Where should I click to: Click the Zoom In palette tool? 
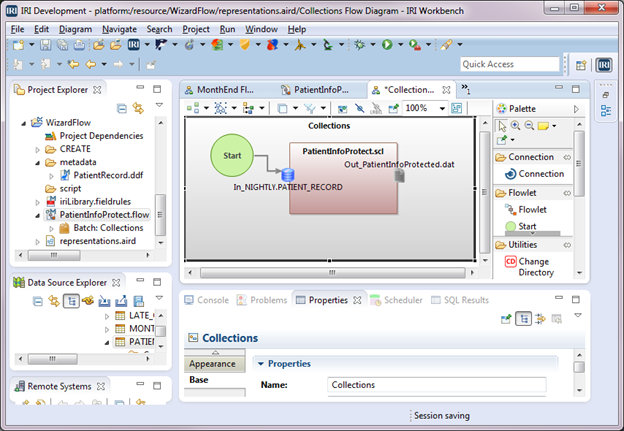515,126
